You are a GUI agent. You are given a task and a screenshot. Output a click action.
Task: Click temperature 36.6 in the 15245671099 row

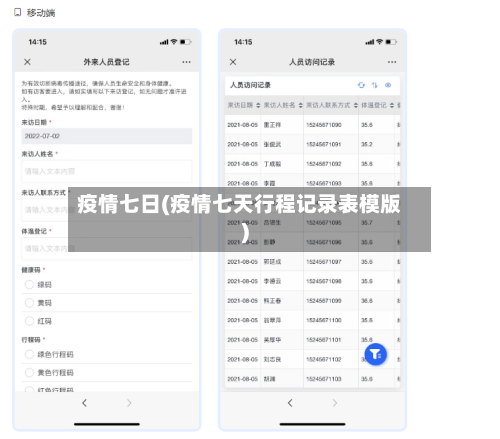point(367,301)
